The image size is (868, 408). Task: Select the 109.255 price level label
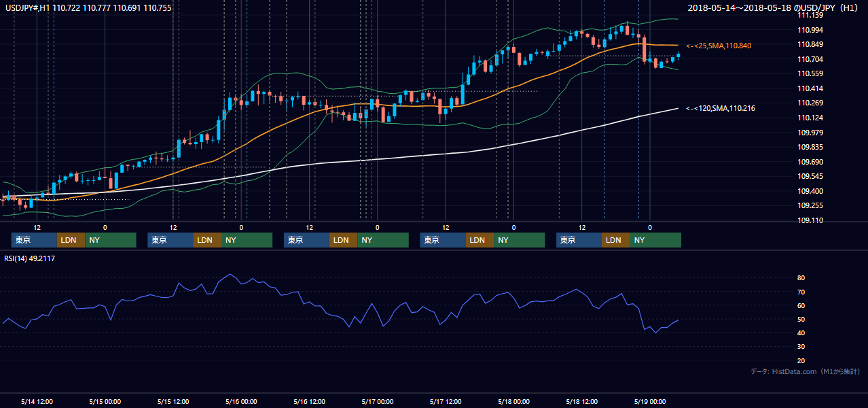pos(810,205)
